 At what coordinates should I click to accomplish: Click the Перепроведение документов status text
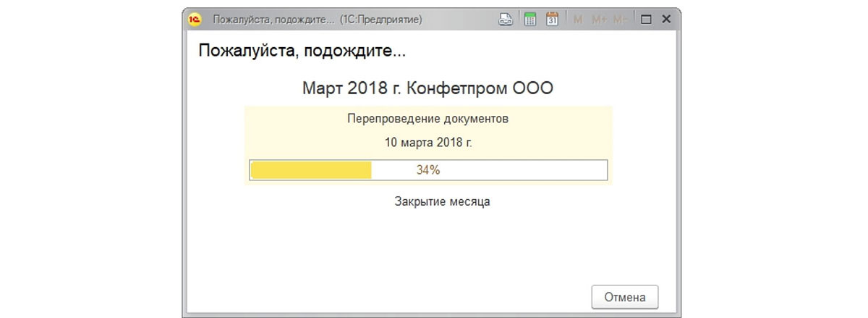pyautogui.click(x=427, y=119)
